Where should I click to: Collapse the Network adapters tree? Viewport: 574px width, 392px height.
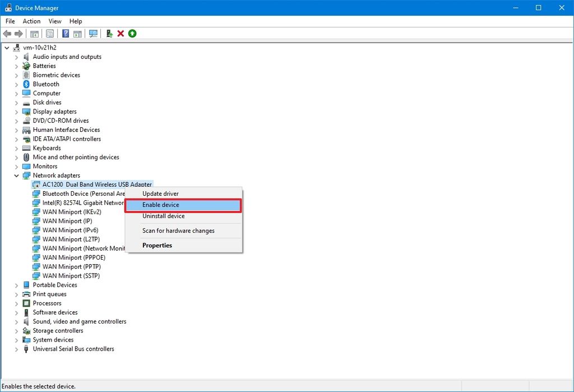pos(16,175)
